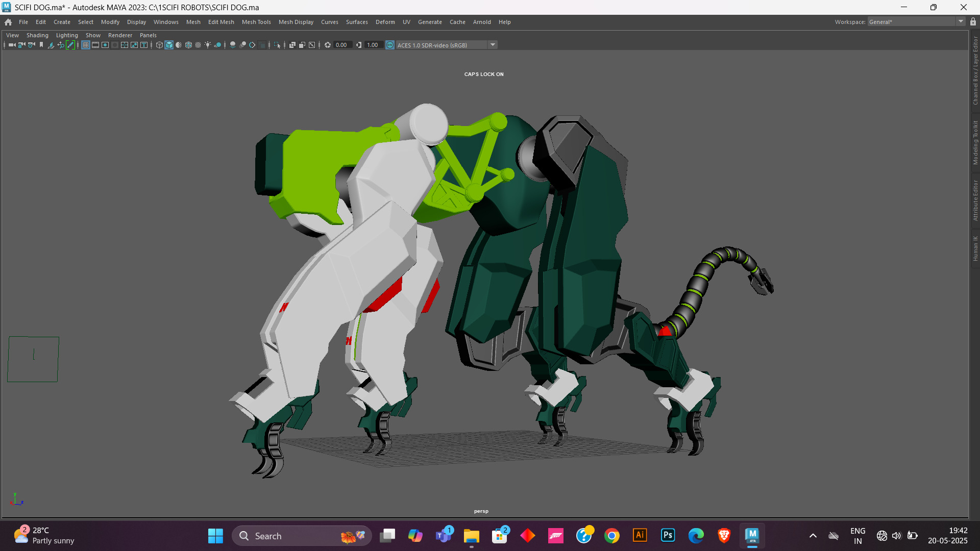Viewport: 980px width, 551px height.
Task: Toggle Screen Space Ambient Occlusion icon
Action: pyautogui.click(x=233, y=45)
